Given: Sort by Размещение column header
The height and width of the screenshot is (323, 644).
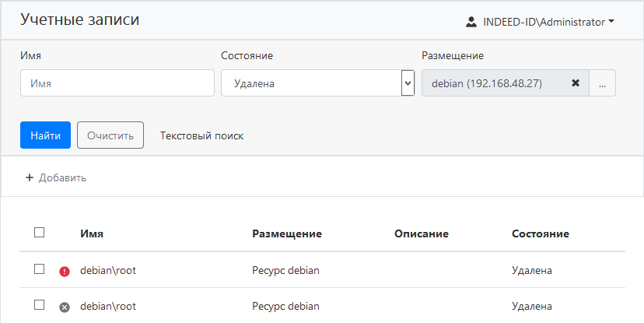Looking at the screenshot, I should [287, 233].
